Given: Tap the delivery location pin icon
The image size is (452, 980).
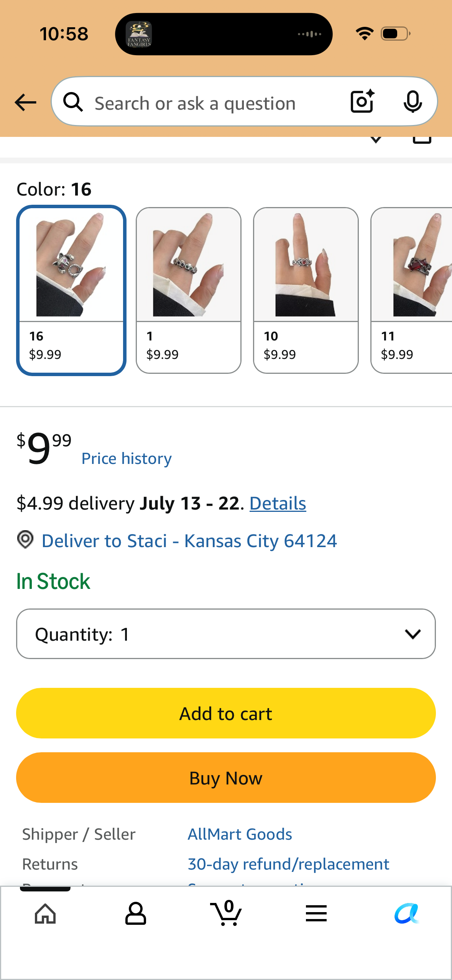Looking at the screenshot, I should click(25, 540).
